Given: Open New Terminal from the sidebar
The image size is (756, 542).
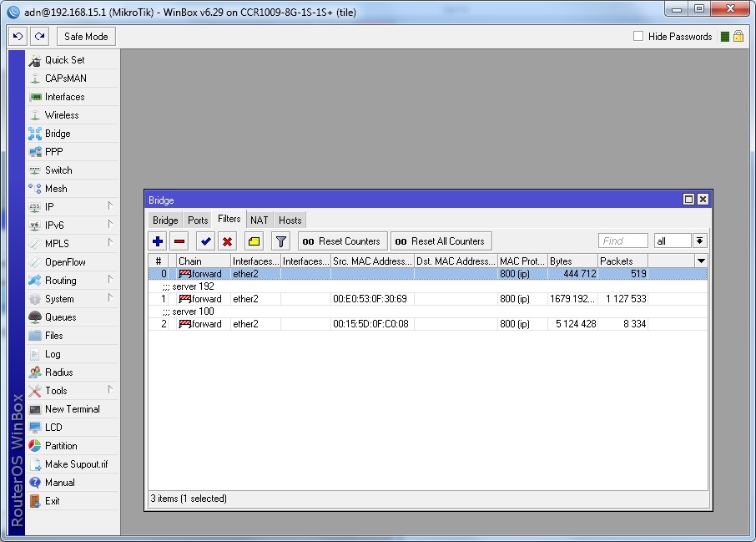Looking at the screenshot, I should (x=72, y=409).
